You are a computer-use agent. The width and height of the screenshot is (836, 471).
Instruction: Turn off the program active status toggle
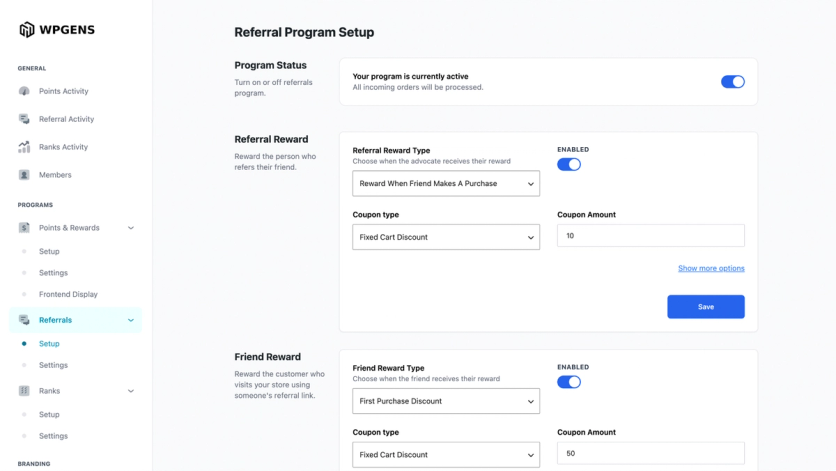[x=733, y=82]
